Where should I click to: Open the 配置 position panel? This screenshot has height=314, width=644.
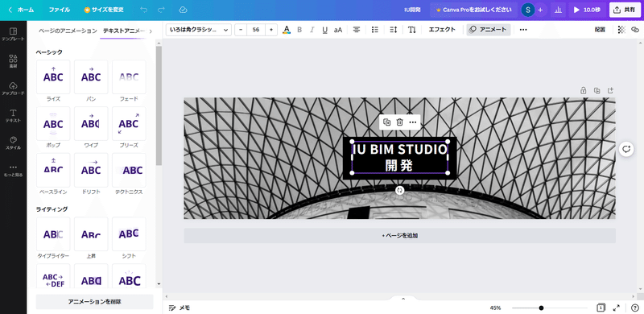600,30
